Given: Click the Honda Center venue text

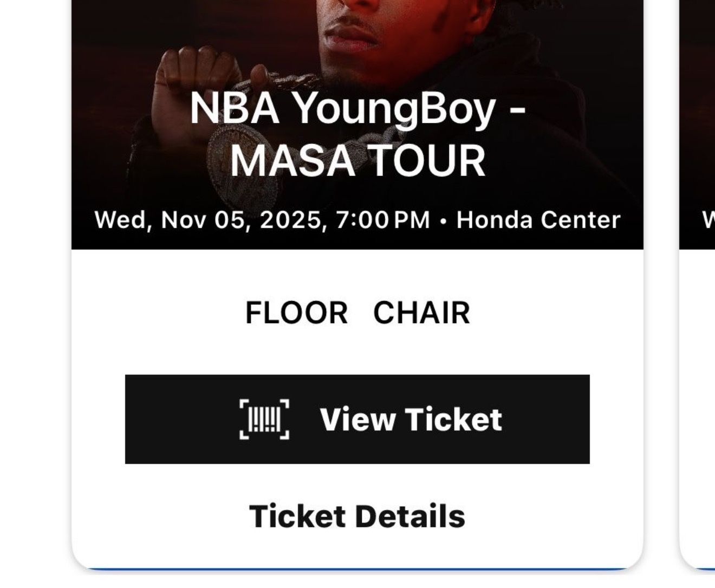Looking at the screenshot, I should (539, 220).
